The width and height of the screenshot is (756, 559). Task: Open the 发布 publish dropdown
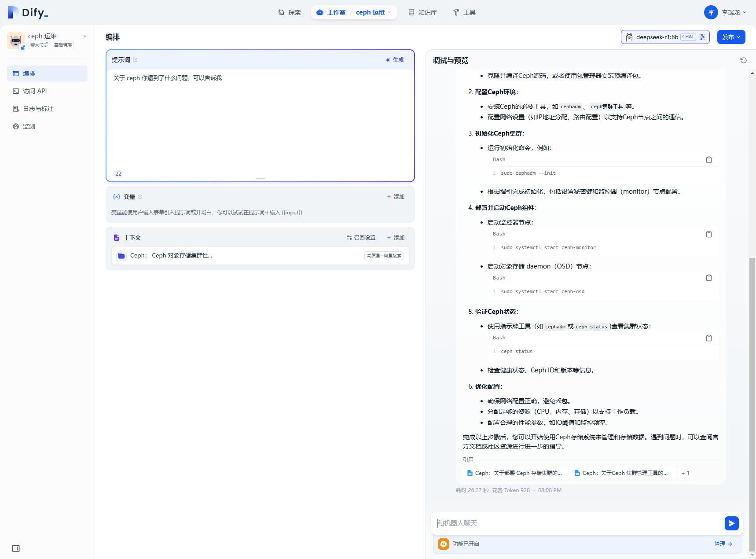pyautogui.click(x=731, y=37)
